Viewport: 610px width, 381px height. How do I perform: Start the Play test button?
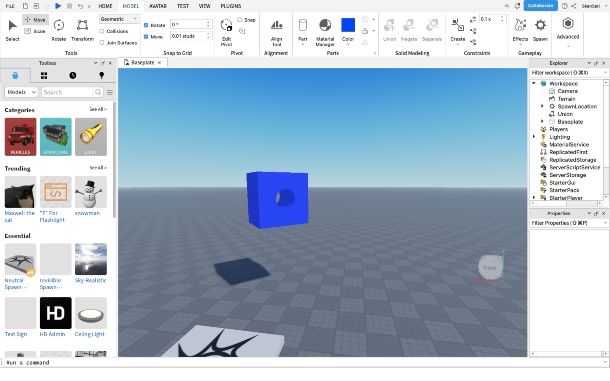[58, 6]
